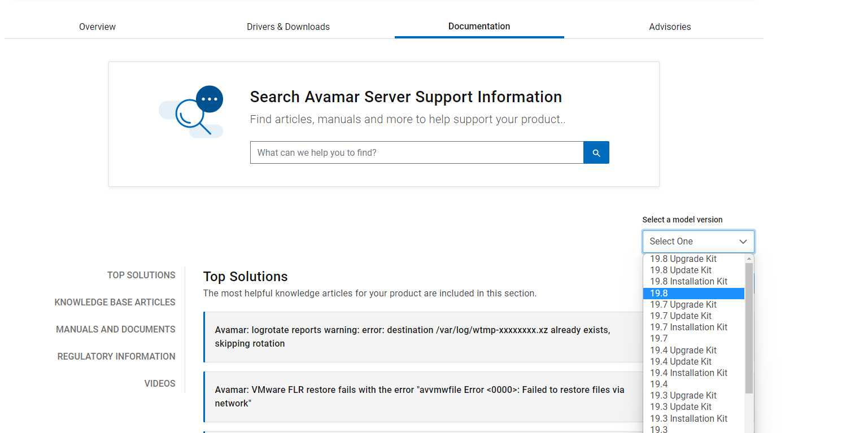Screen dimensions: 868x433
Task: Open Regulatory Information section
Action: 116,356
